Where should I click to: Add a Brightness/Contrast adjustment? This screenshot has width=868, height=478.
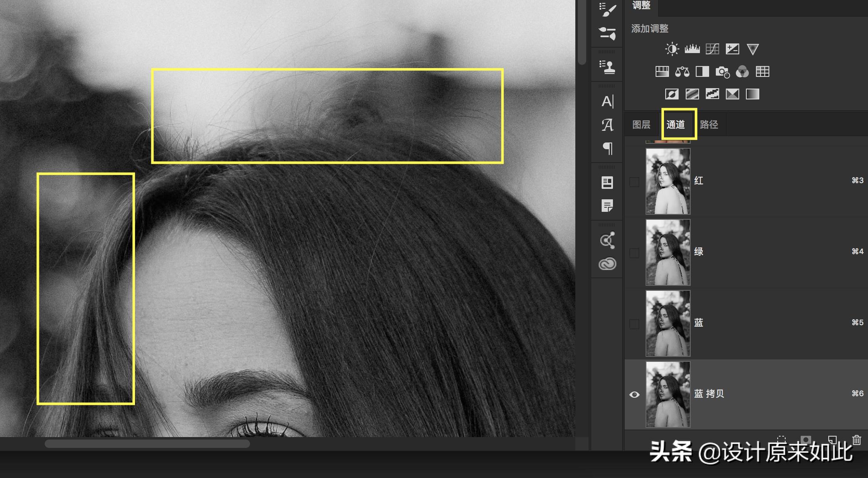[672, 49]
